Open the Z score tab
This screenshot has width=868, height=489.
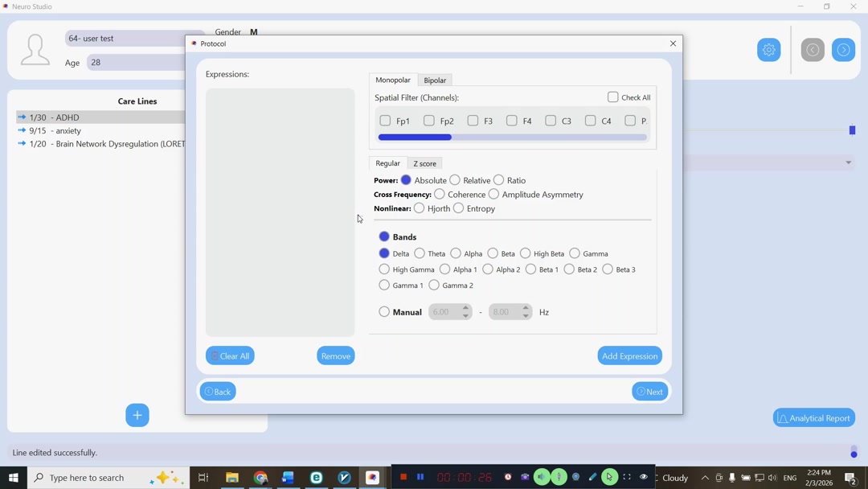tap(424, 163)
